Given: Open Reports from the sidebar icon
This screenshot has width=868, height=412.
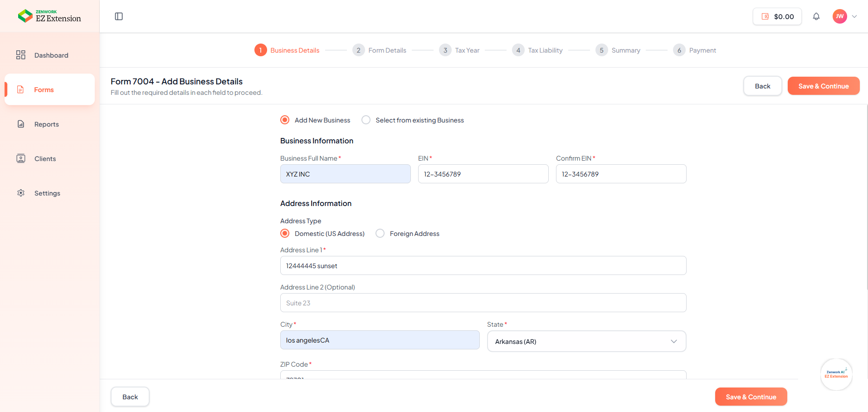Looking at the screenshot, I should pyautogui.click(x=21, y=124).
